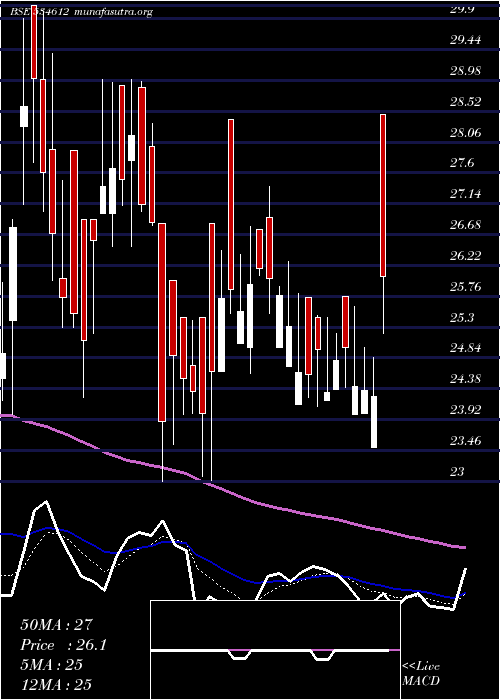Click inside the Live MACD inset chart box

tap(275, 650)
